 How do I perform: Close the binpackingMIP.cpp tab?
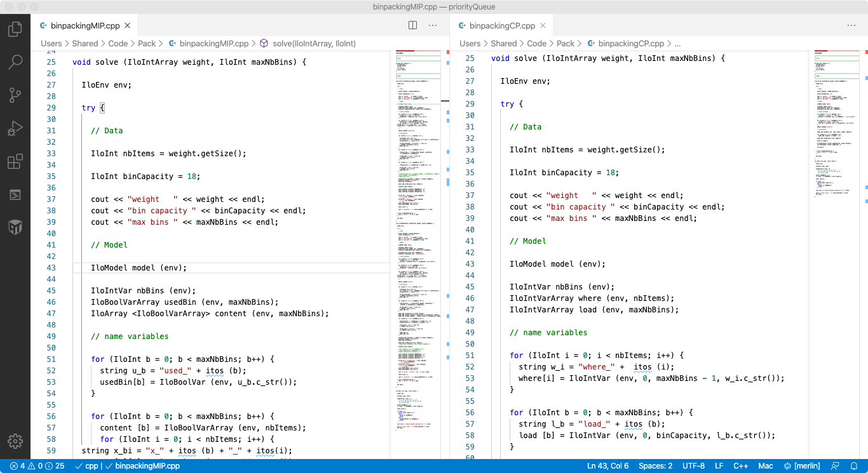[x=127, y=26]
